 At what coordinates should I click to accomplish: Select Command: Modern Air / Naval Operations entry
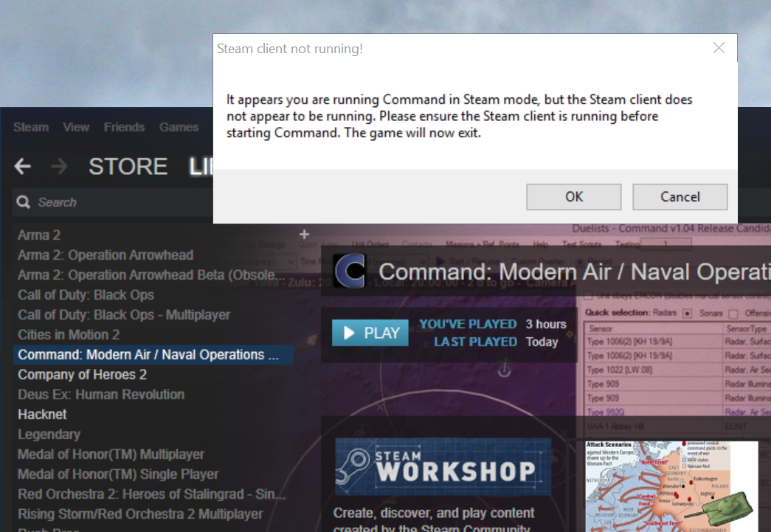pos(153,354)
